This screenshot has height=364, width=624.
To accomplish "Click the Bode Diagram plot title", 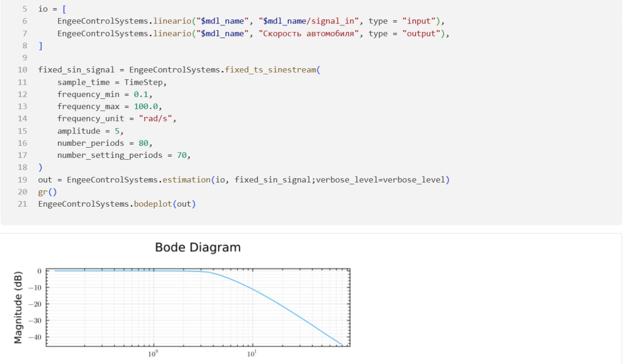I will [197, 247].
